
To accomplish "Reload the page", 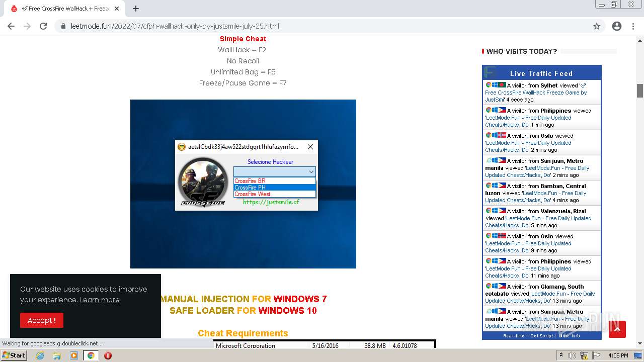I will pyautogui.click(x=43, y=26).
